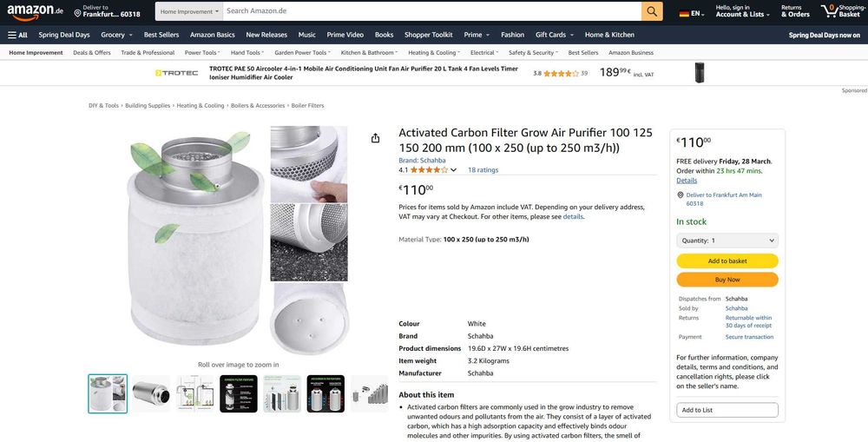Open the All hamburger menu
The width and height of the screenshot is (868, 442).
[17, 35]
